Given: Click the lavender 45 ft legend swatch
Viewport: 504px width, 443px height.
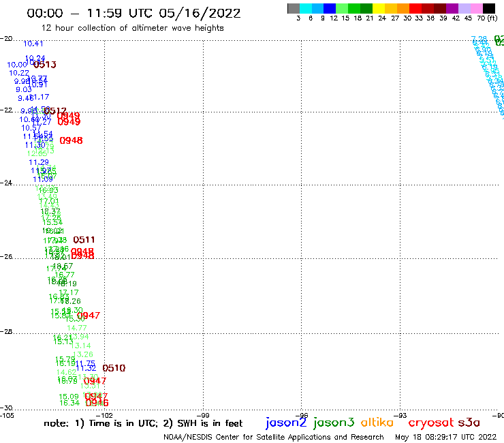Looking at the screenshot, I should tap(464, 8).
